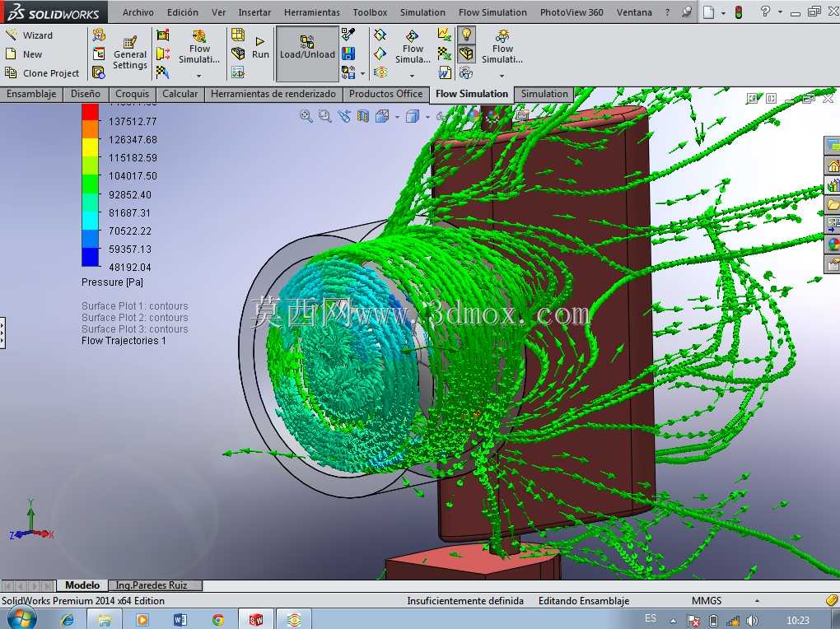Click the fluid subdomain folder icon
840x629 pixels.
[163, 54]
